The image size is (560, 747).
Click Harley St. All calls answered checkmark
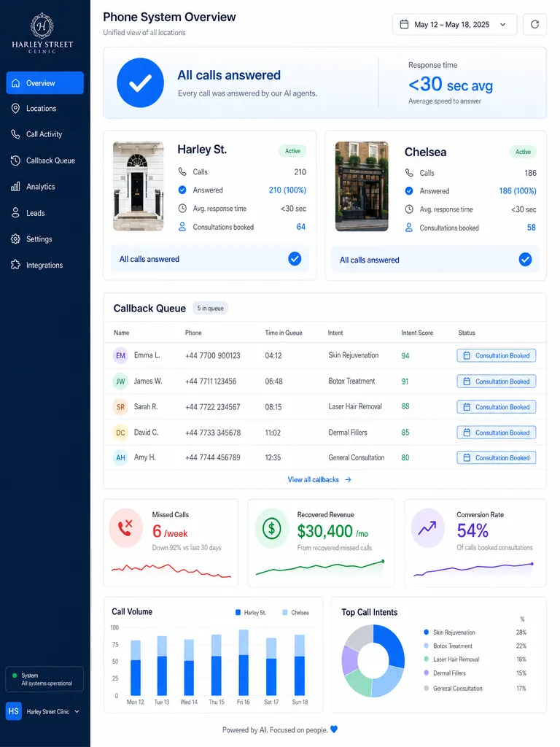tap(295, 259)
